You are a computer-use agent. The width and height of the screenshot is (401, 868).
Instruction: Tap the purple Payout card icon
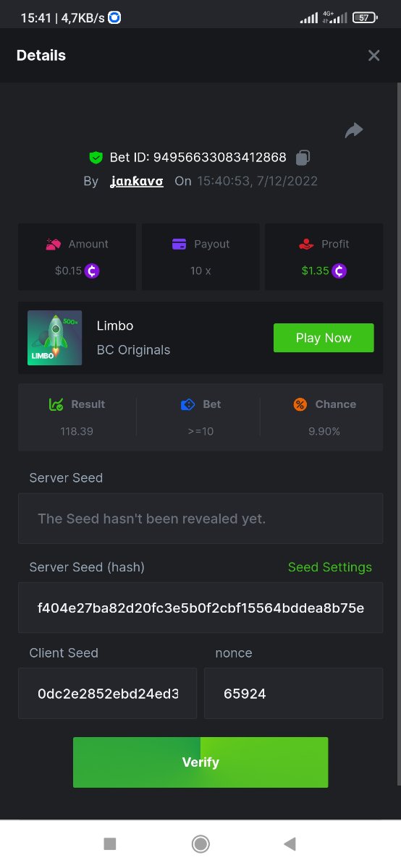point(180,244)
